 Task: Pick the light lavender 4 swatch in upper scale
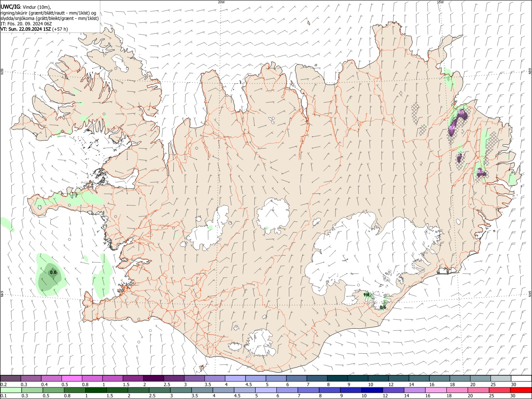pyautogui.click(x=235, y=379)
